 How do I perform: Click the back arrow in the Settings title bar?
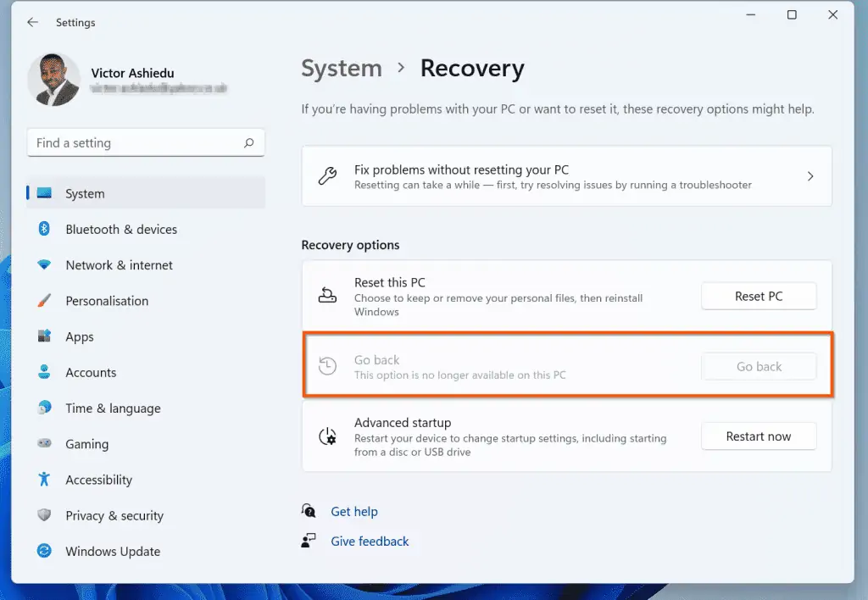[32, 23]
